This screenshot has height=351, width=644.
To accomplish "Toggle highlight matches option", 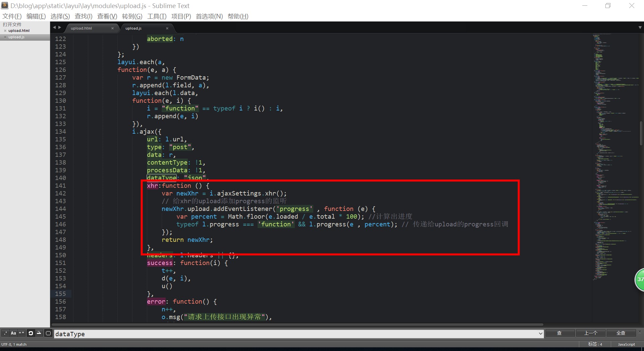I will [48, 333].
